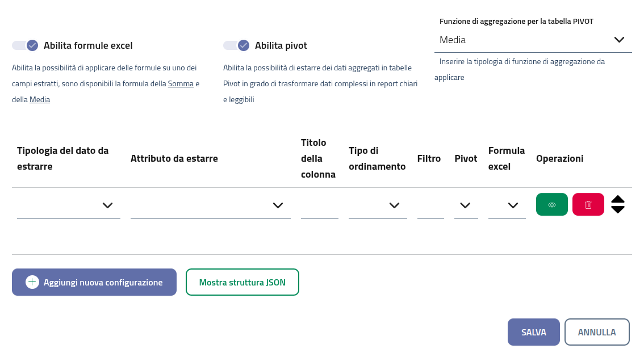Viewport: 644px width, 353px height.
Task: Click the Filtro input field
Action: click(430, 207)
